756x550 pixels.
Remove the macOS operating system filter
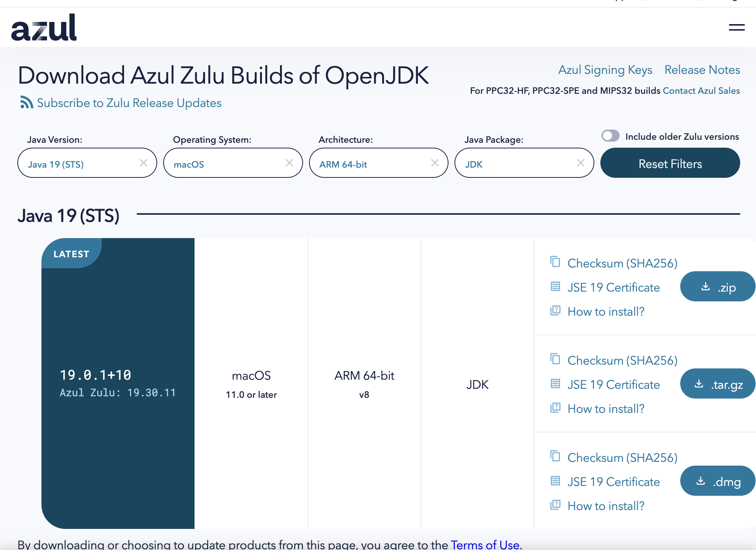(289, 163)
